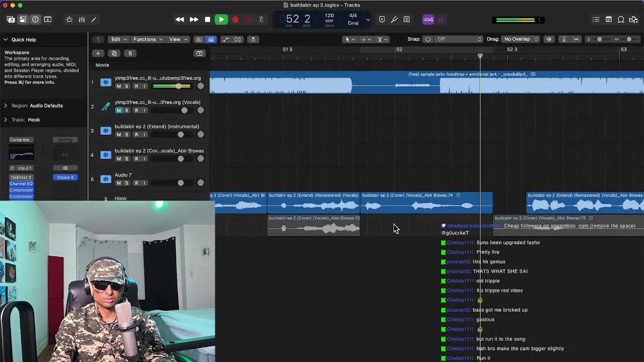The image size is (644, 362).
Task: Stop playback with the Stop button
Action: [x=207, y=20]
